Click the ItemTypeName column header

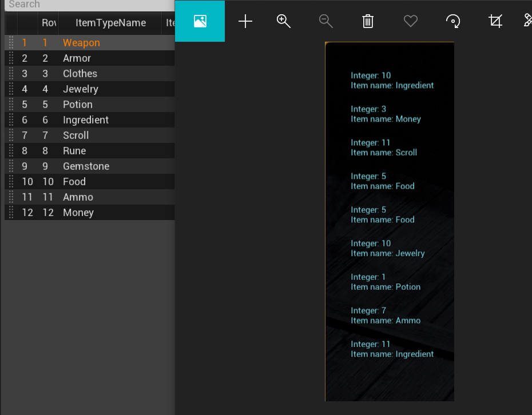(x=110, y=23)
